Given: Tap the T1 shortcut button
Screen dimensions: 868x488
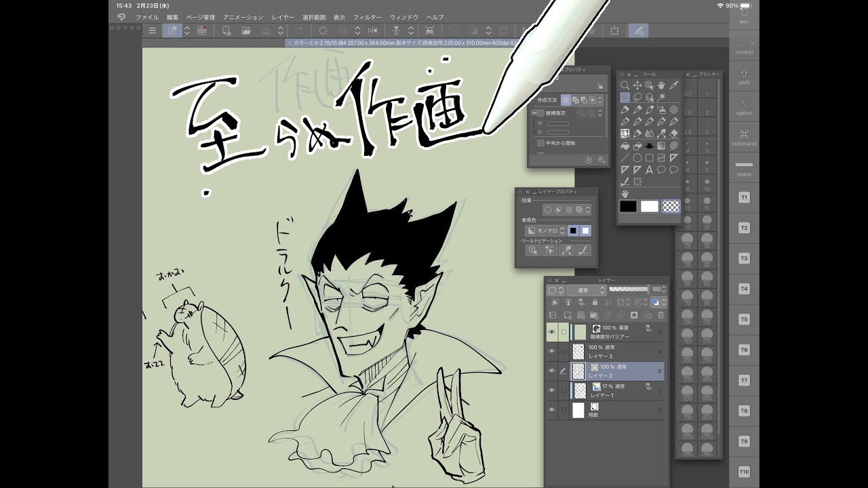Looking at the screenshot, I should tap(744, 197).
